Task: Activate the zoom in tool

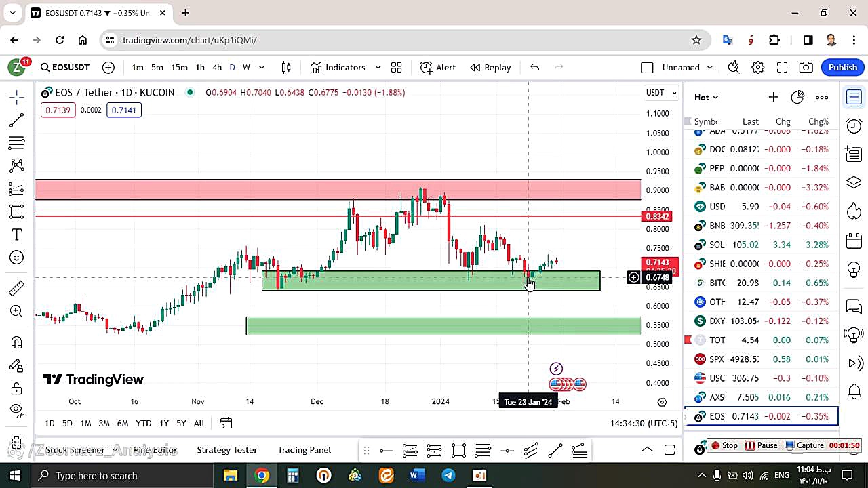Action: tap(17, 311)
